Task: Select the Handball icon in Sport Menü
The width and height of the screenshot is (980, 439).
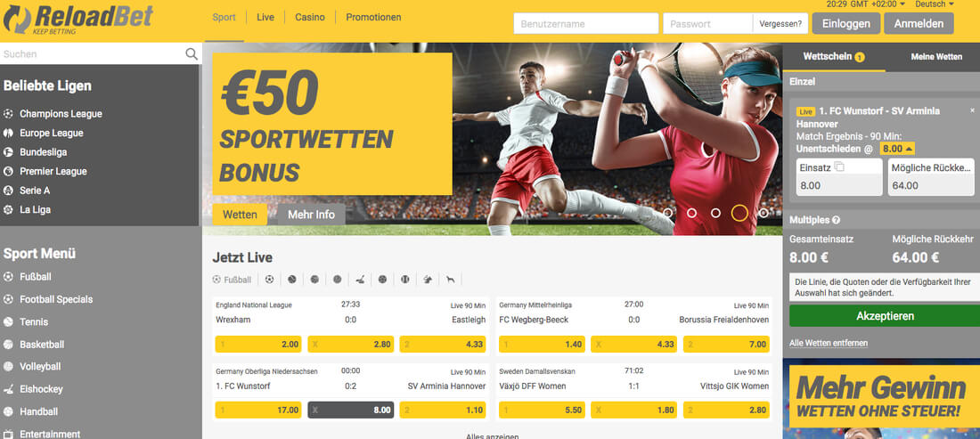Action: 8,411
